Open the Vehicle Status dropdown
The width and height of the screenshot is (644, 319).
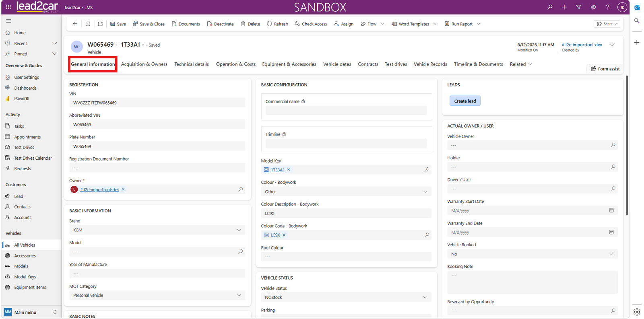tap(346, 297)
